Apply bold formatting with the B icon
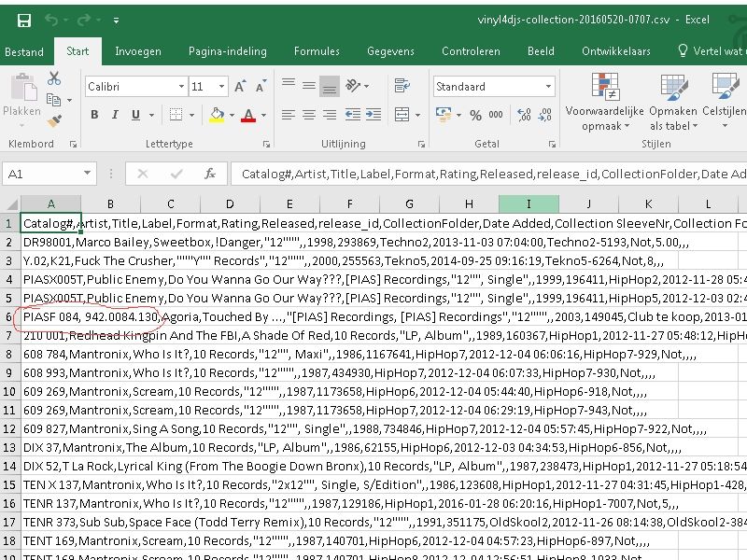 coord(94,115)
